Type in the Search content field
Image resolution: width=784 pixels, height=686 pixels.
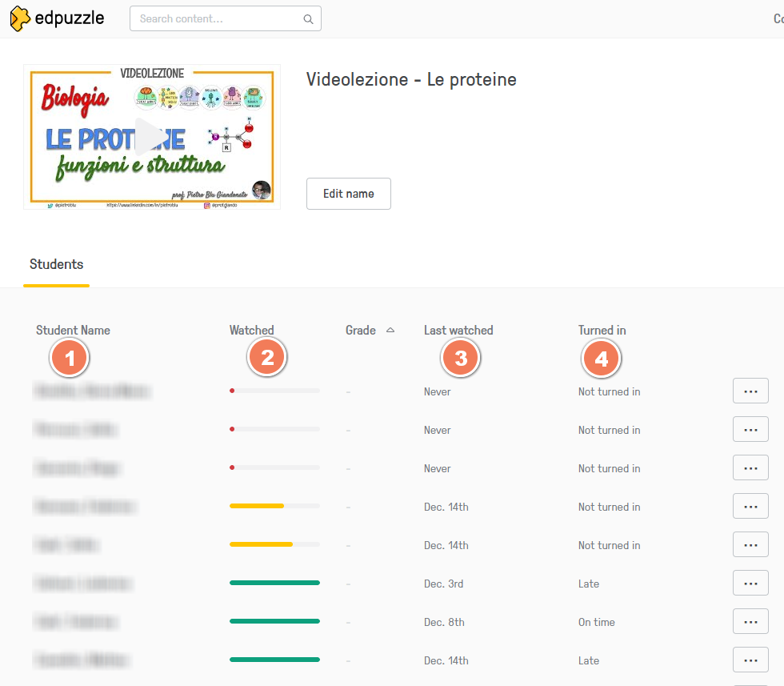(216, 19)
